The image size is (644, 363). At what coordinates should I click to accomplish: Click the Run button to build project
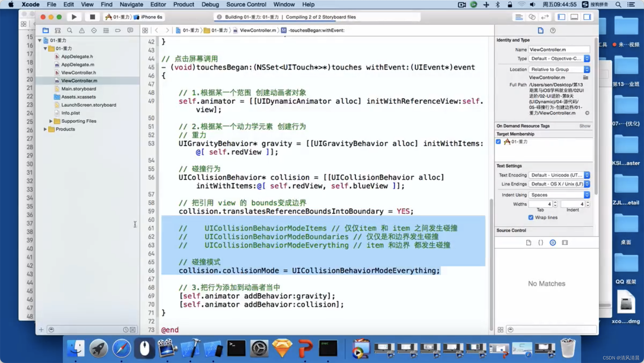[74, 17]
